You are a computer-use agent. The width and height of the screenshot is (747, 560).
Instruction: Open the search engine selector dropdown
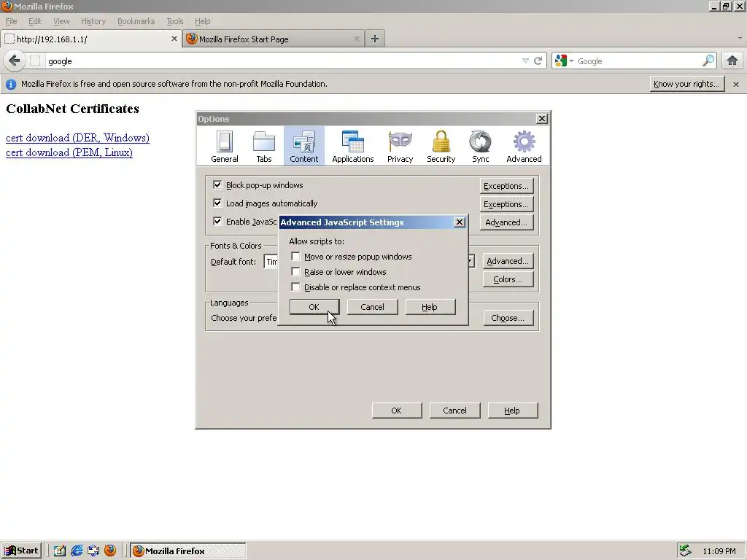tap(564, 61)
